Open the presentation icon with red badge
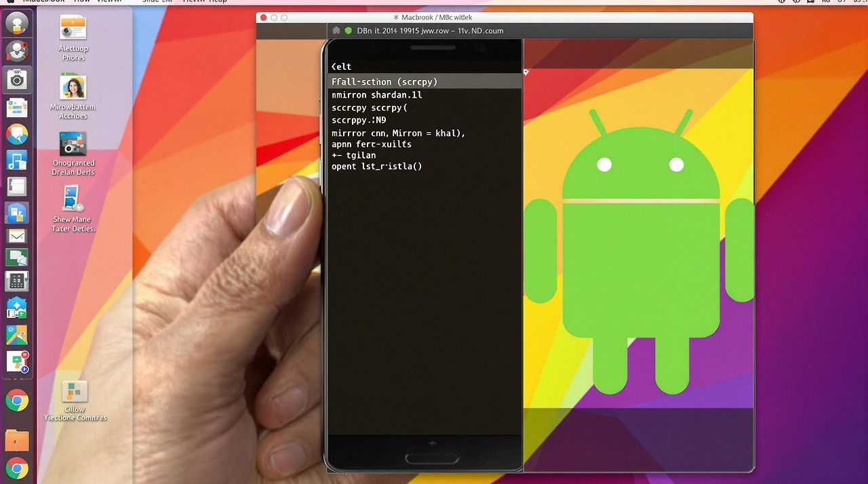This screenshot has width=868, height=484. pos(17,361)
